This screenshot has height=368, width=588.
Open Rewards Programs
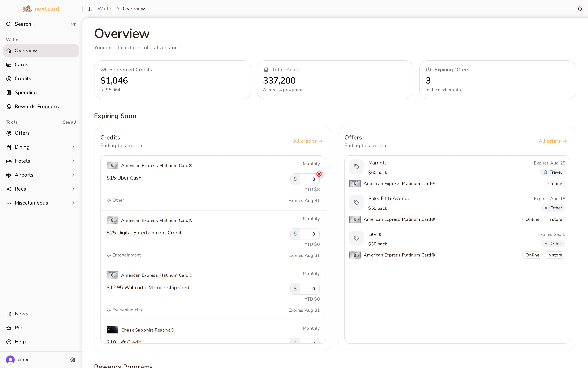pyautogui.click(x=41, y=107)
